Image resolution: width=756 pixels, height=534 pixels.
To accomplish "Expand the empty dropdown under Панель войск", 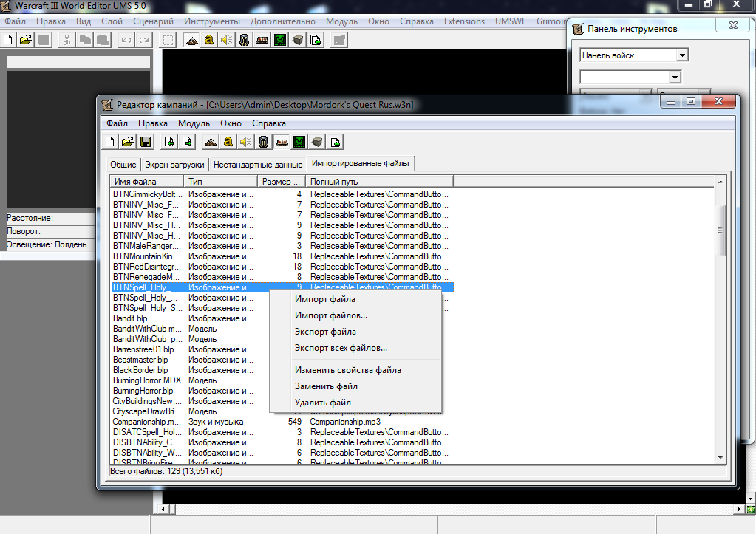I will (675, 77).
